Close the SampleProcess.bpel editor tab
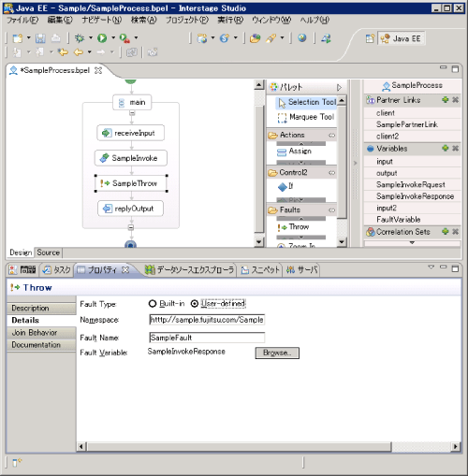 click(x=98, y=70)
